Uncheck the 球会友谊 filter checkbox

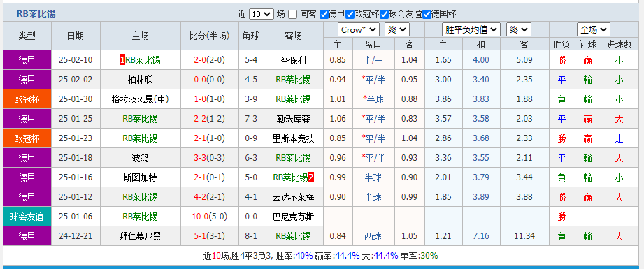tap(384, 15)
